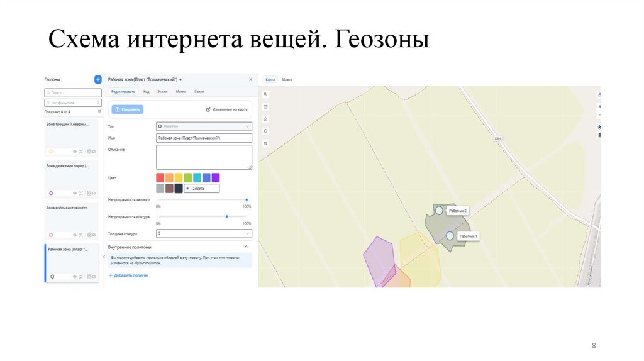Click the map layers icon below the magnifier
The height and width of the screenshot is (361, 644).
[x=266, y=107]
